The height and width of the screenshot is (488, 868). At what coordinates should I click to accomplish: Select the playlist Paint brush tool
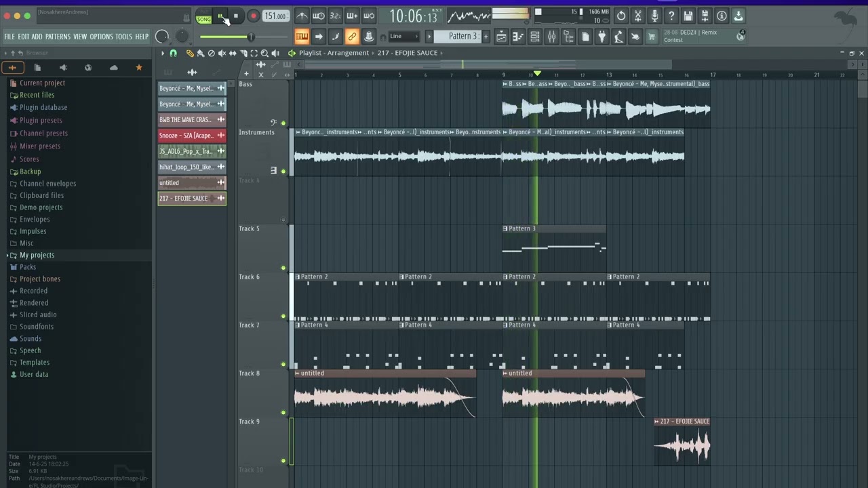(200, 53)
